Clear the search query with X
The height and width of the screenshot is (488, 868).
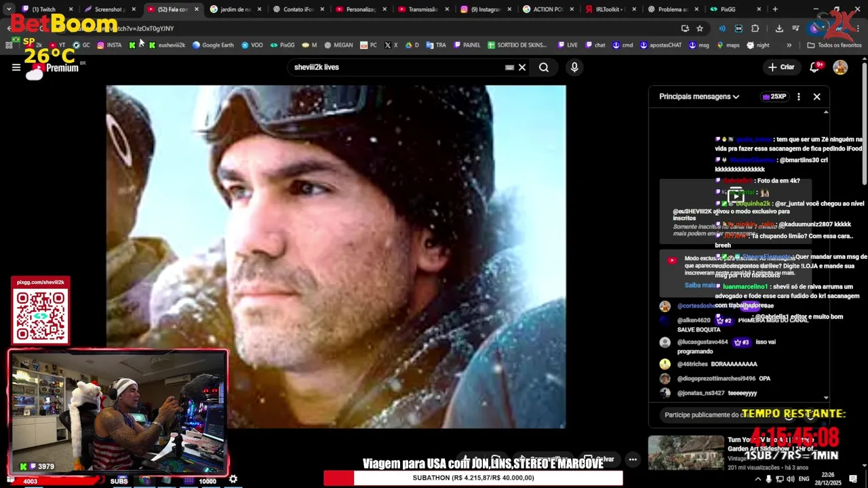pyautogui.click(x=522, y=67)
